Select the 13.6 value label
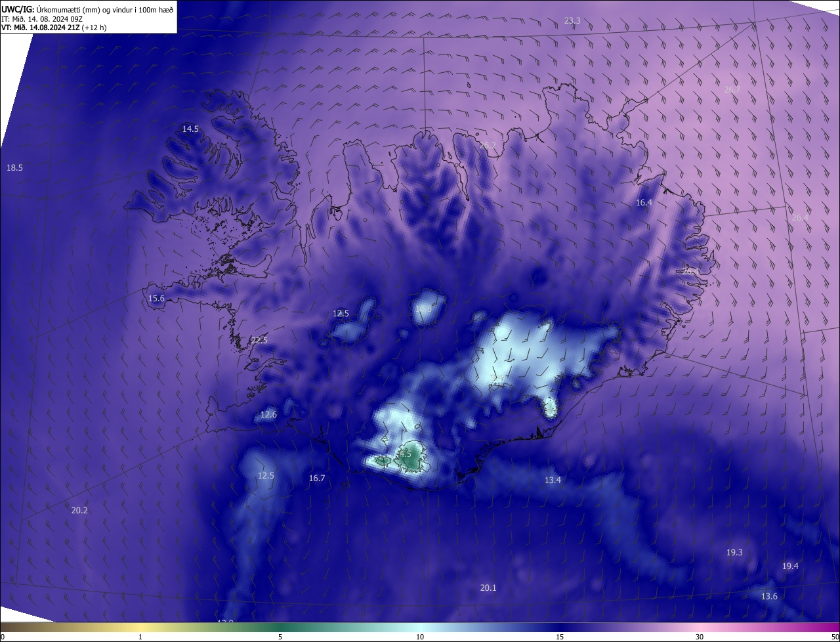840x642 pixels. 769,597
